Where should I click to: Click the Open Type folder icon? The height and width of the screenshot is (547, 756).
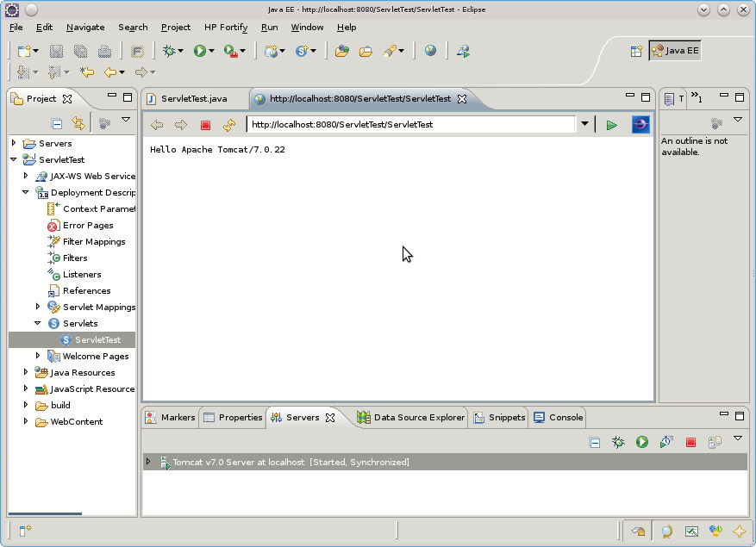pyautogui.click(x=342, y=51)
